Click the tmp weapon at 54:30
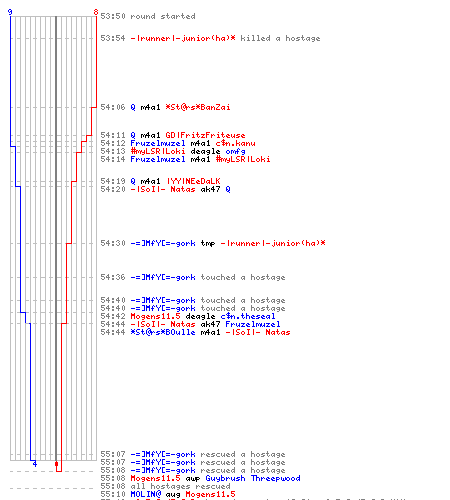Image resolution: width=450 pixels, height=500 pixels. [208, 243]
